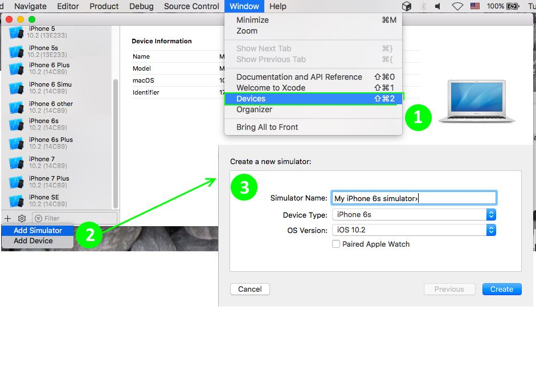Click the volume icon in menu bar

coord(437,6)
